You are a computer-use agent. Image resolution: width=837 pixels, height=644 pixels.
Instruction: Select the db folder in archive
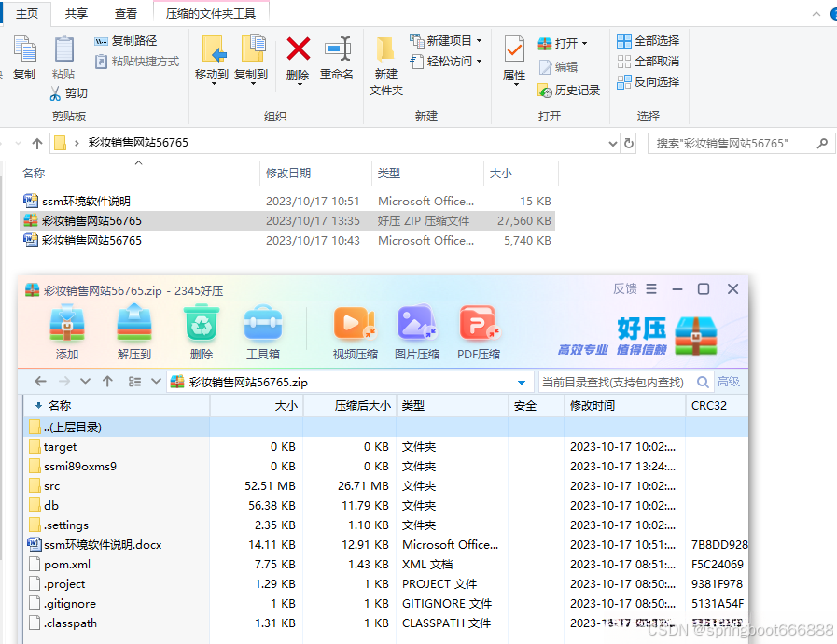click(386, 506)
